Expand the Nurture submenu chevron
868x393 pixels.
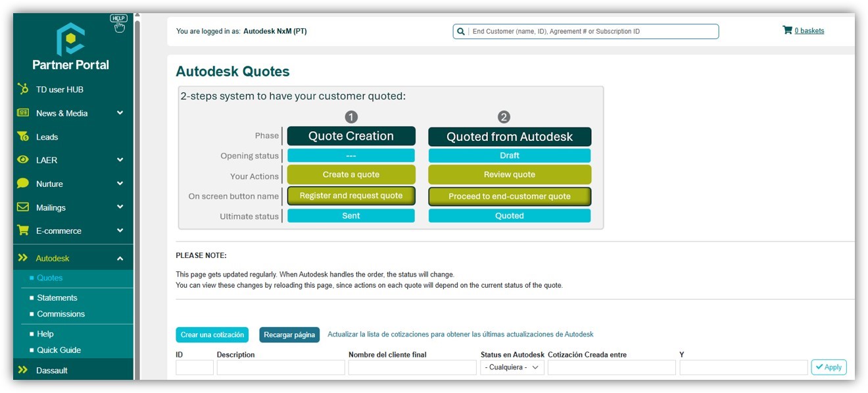click(x=120, y=184)
